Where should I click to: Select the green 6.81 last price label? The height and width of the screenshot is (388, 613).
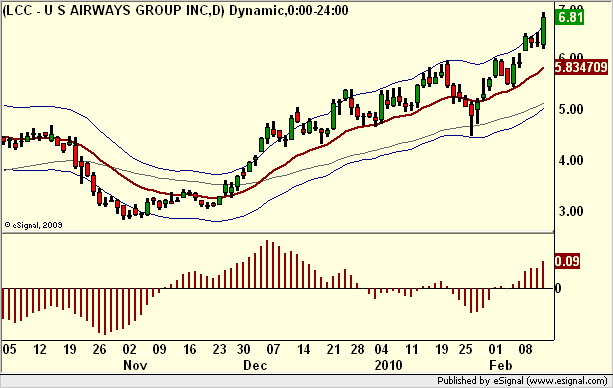click(x=570, y=18)
